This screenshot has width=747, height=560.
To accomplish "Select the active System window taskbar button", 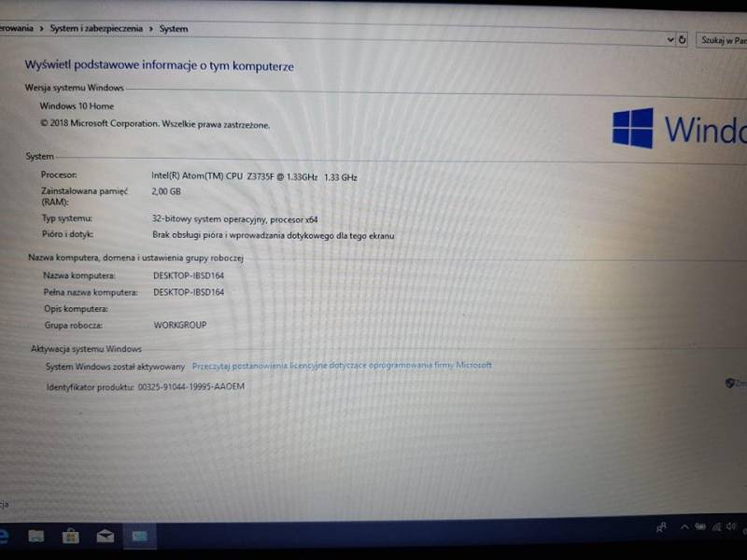I will (x=139, y=536).
